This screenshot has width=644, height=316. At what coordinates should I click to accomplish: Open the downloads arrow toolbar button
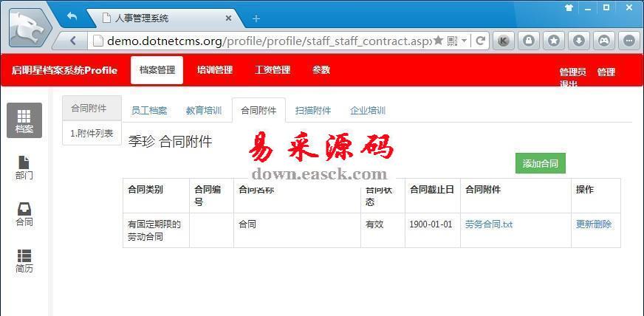click(579, 40)
